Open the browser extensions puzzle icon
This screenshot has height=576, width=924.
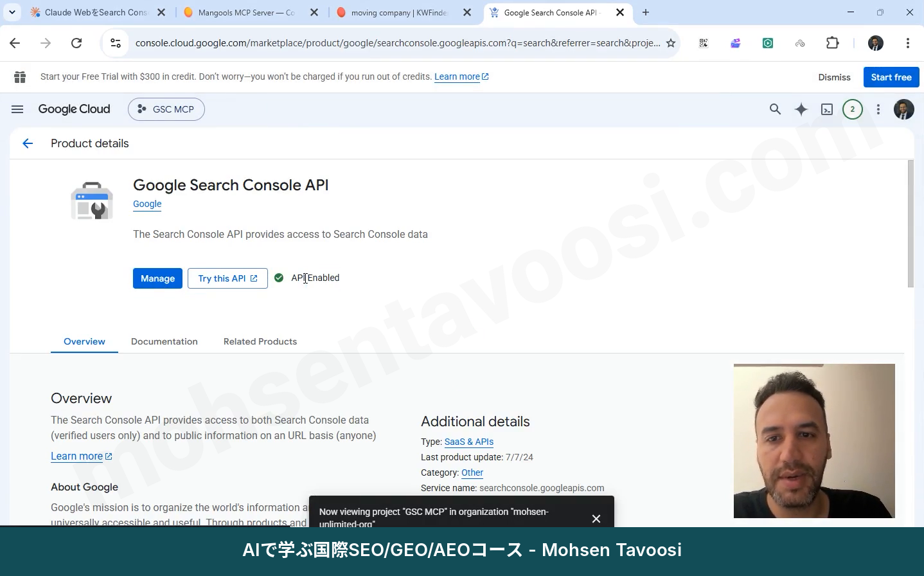[x=833, y=43]
